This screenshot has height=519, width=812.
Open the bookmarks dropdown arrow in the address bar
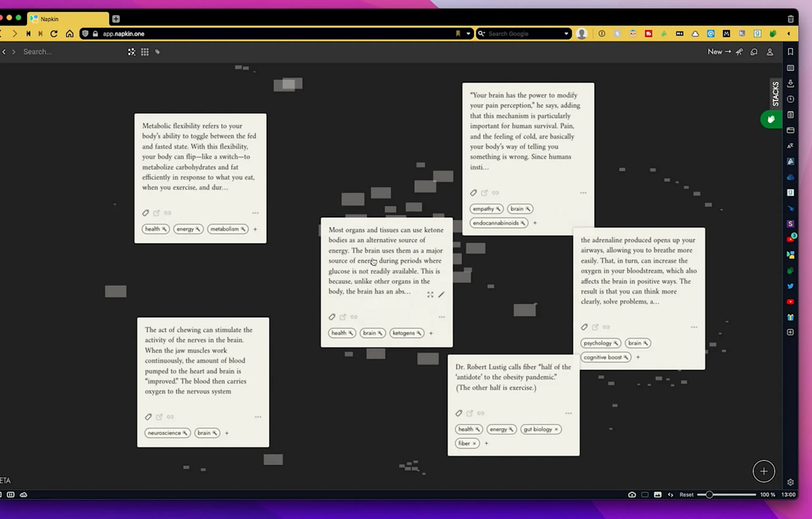[468, 33]
